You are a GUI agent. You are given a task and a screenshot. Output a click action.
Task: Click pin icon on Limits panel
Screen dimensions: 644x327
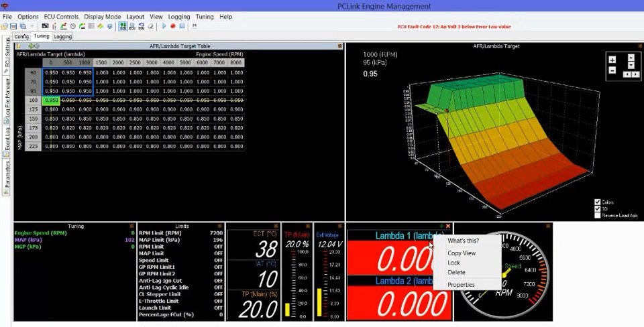tap(221, 226)
